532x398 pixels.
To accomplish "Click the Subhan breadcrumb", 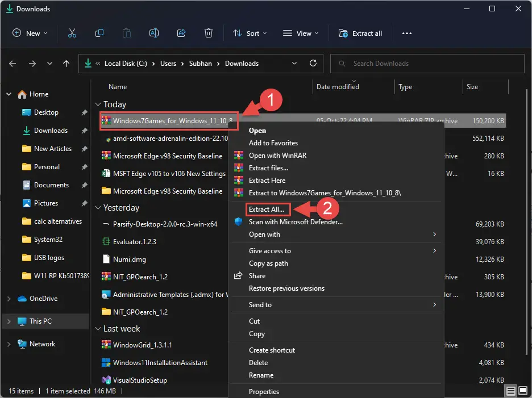I will tap(201, 64).
